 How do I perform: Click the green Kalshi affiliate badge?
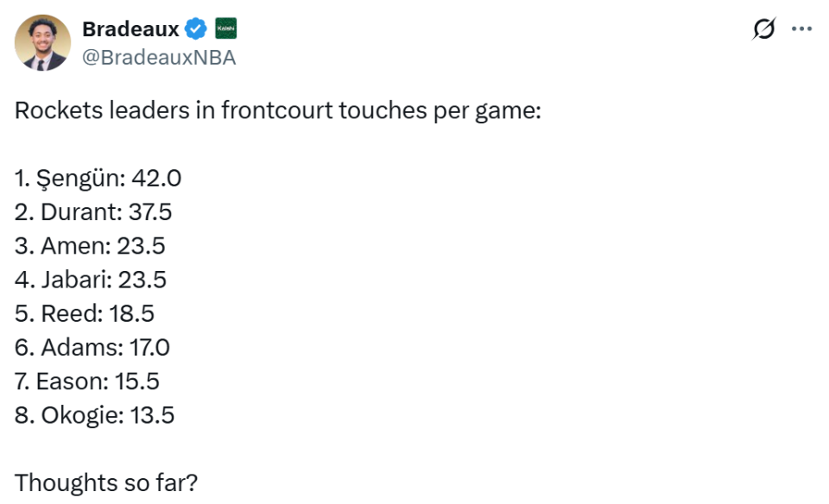click(225, 29)
